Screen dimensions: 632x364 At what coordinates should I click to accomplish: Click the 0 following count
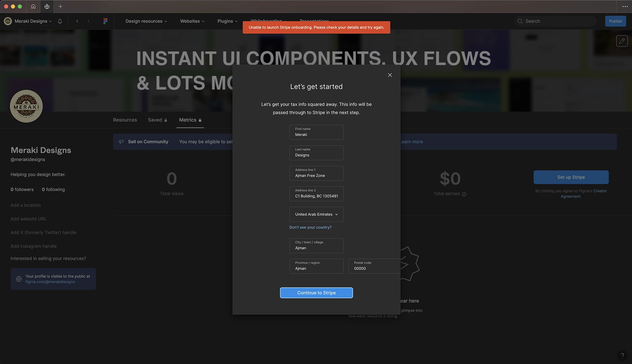point(53,190)
